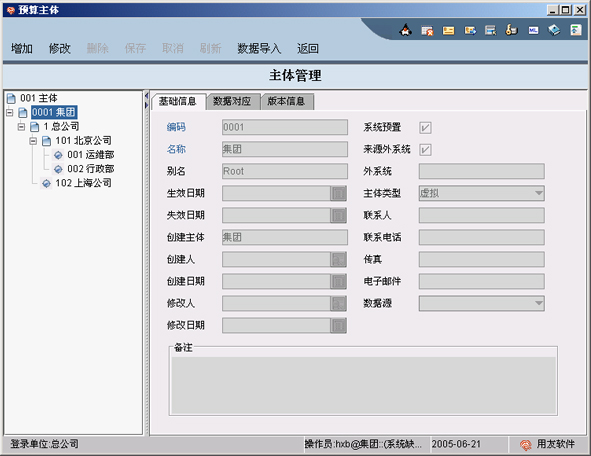
Task: Toggle the 系统预置 checkbox
Action: [425, 128]
